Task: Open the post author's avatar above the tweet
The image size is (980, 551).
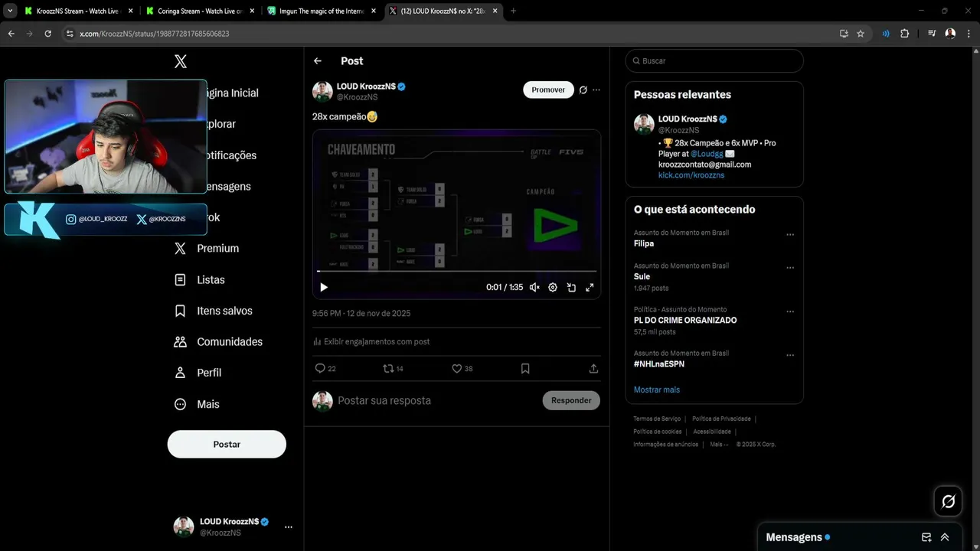Action: click(x=322, y=92)
